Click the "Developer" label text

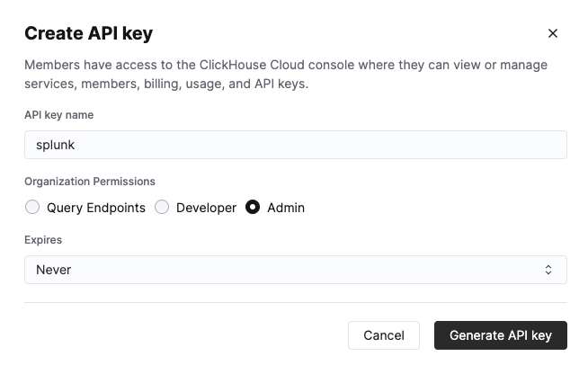click(x=206, y=208)
